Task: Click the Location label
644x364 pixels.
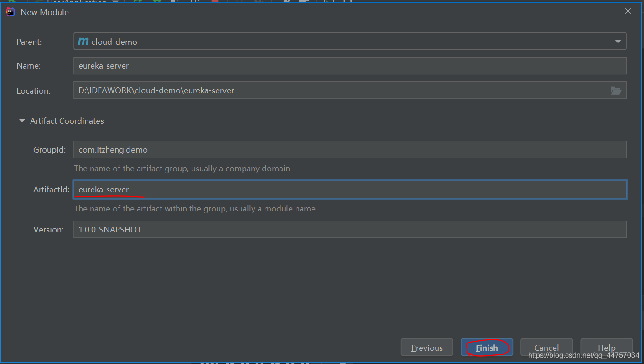Action: [x=33, y=91]
